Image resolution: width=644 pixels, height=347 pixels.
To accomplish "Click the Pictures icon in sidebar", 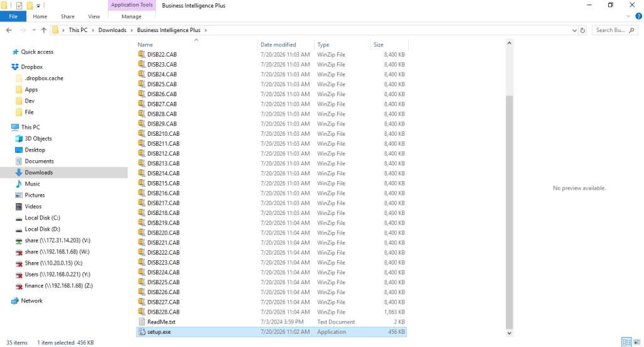I will point(18,195).
